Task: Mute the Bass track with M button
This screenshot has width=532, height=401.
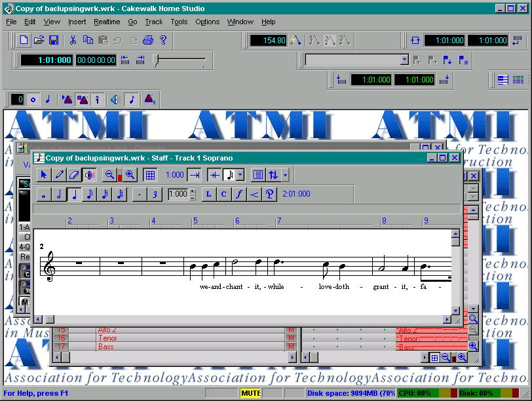Action: coord(291,347)
